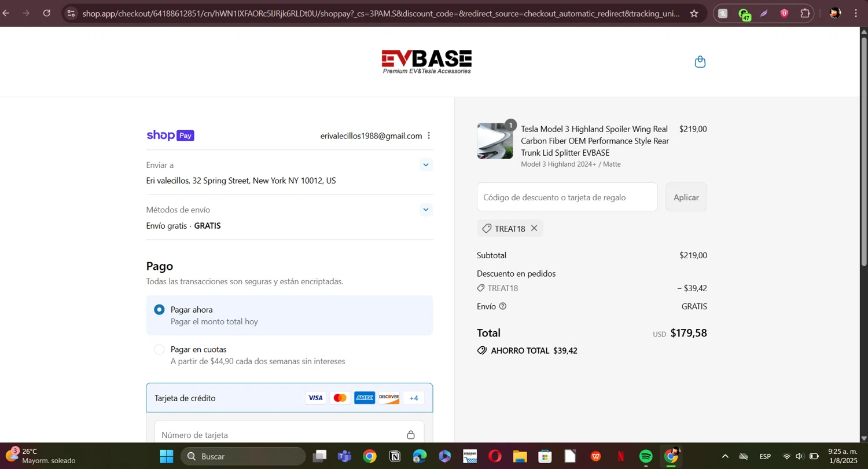Click the browser address bar URL
This screenshot has width=868, height=469.
tap(381, 13)
